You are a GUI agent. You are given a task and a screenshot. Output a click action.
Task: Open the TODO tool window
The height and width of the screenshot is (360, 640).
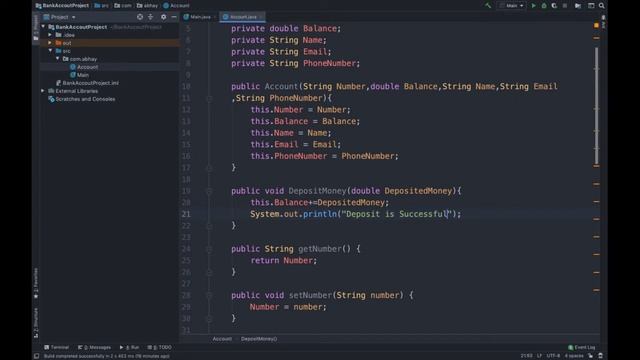coord(160,347)
